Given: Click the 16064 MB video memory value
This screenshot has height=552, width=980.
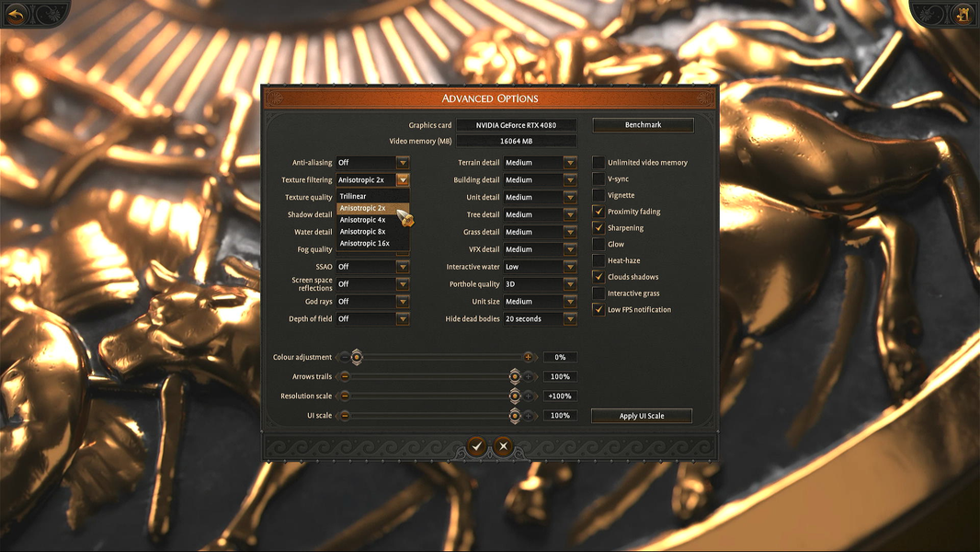Looking at the screenshot, I should click(517, 142).
